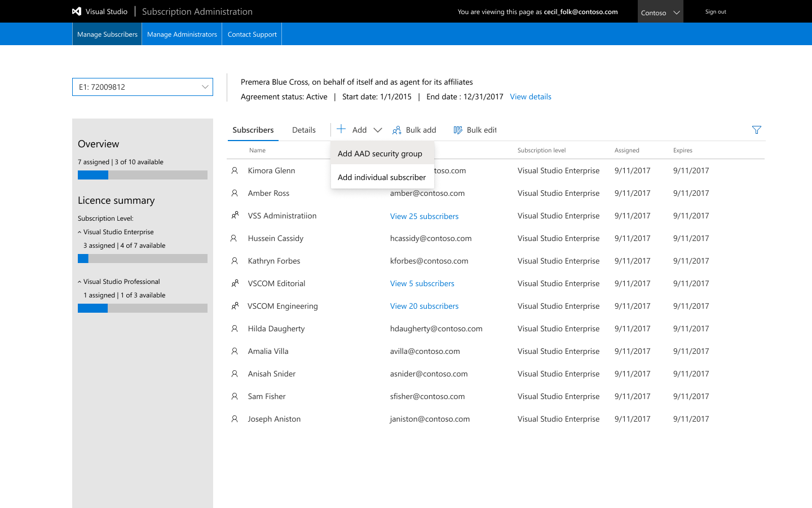Viewport: 812px width, 508px height.
Task: Click the Subscription Administration title
Action: (x=197, y=11)
